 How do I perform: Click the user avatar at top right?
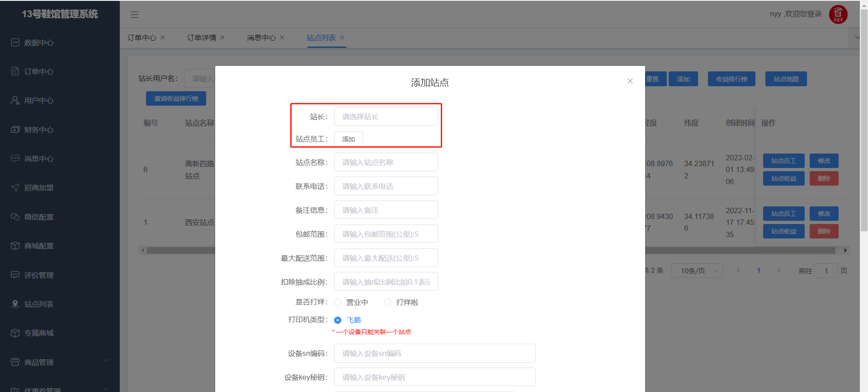[838, 14]
